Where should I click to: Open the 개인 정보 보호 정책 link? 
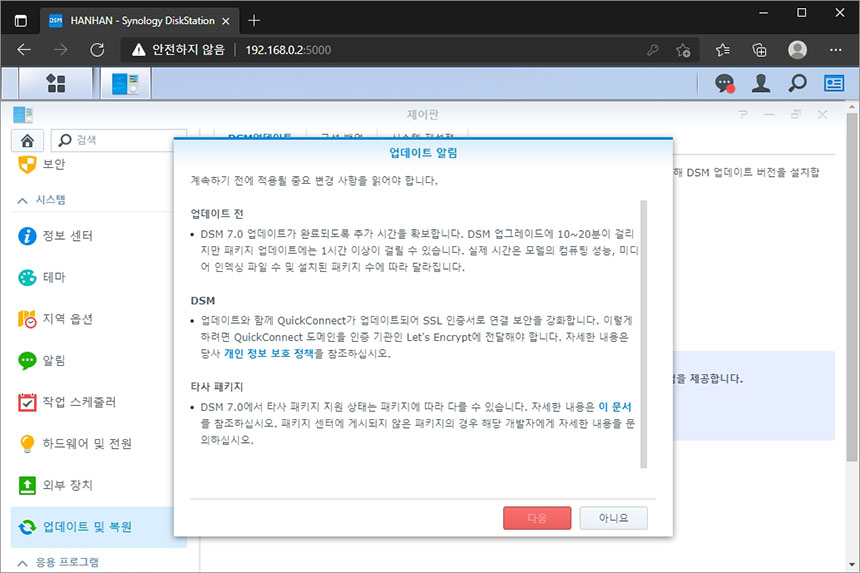(x=269, y=354)
